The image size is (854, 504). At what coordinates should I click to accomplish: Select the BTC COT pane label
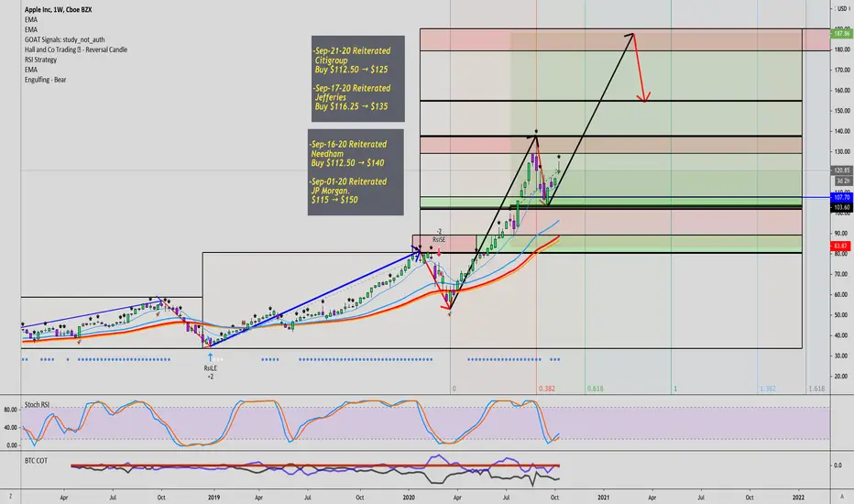(x=36, y=461)
